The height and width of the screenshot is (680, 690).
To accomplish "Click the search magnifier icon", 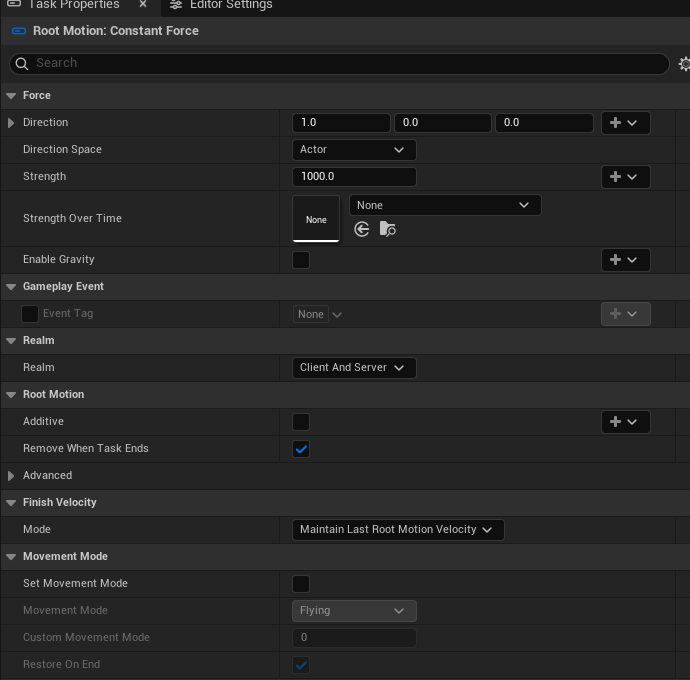I will tap(22, 64).
